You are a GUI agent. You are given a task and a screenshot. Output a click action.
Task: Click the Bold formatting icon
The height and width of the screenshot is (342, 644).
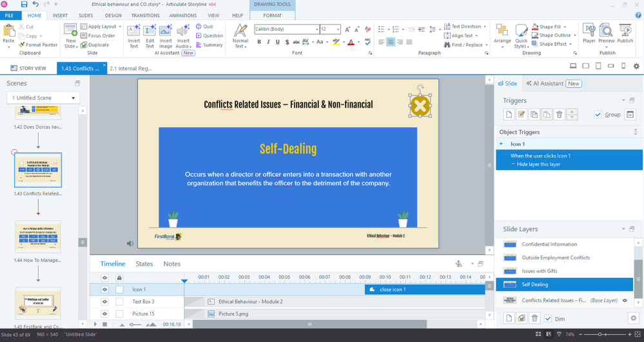point(259,43)
